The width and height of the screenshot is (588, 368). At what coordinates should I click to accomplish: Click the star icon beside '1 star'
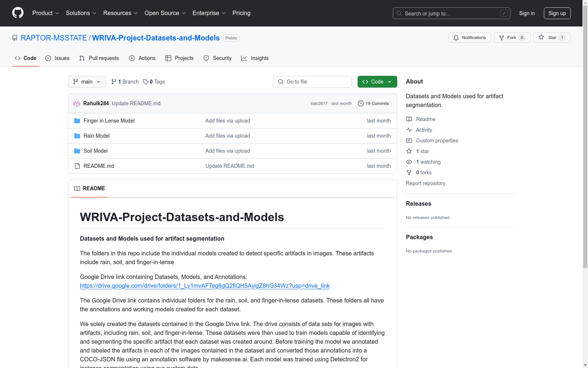(x=409, y=151)
